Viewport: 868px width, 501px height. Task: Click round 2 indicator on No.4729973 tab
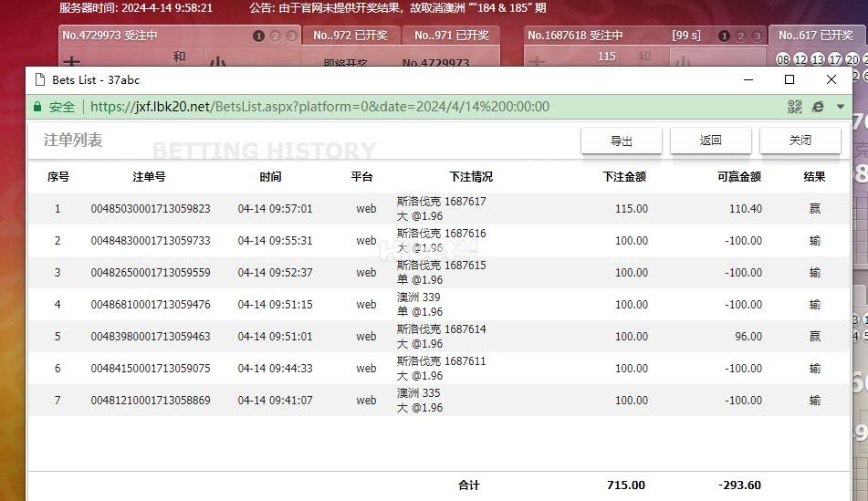coord(275,36)
